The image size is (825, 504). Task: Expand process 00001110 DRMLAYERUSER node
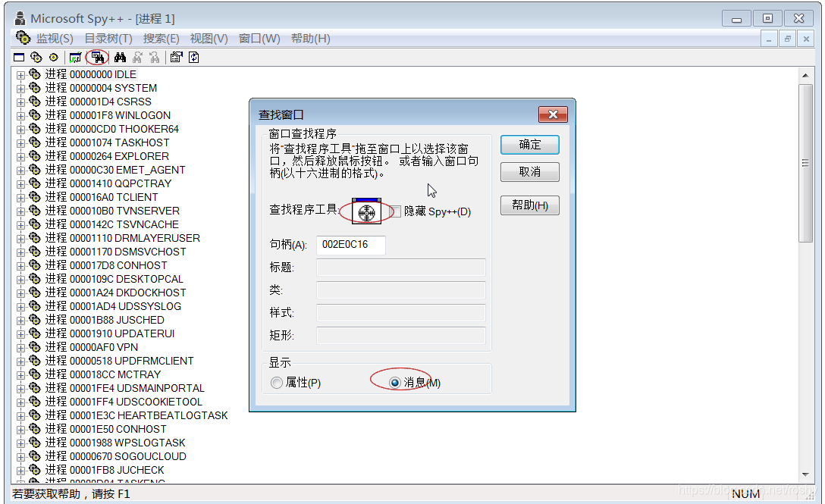[20, 239]
